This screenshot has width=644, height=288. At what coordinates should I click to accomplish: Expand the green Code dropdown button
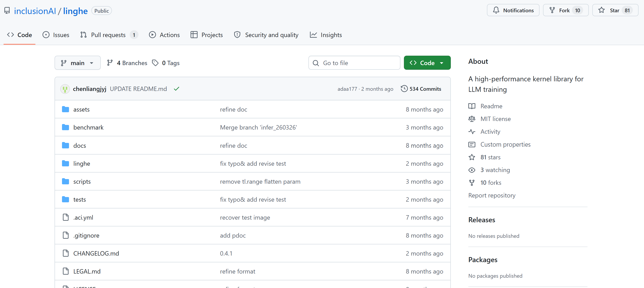[x=427, y=63]
